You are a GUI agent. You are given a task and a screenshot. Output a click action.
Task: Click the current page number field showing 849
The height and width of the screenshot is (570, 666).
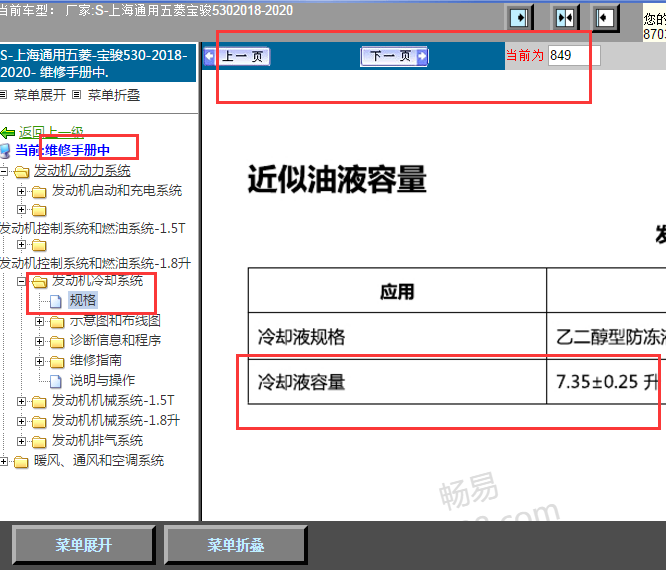click(574, 56)
